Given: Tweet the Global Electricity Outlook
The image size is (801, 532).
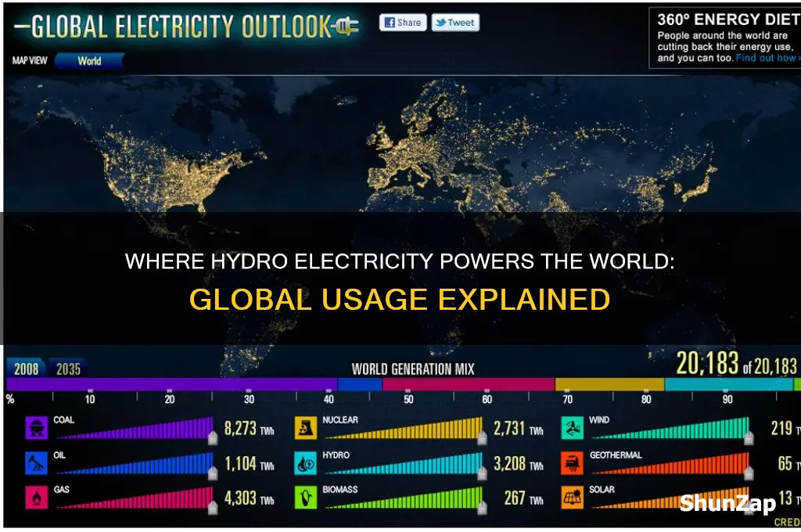Looking at the screenshot, I should point(455,23).
